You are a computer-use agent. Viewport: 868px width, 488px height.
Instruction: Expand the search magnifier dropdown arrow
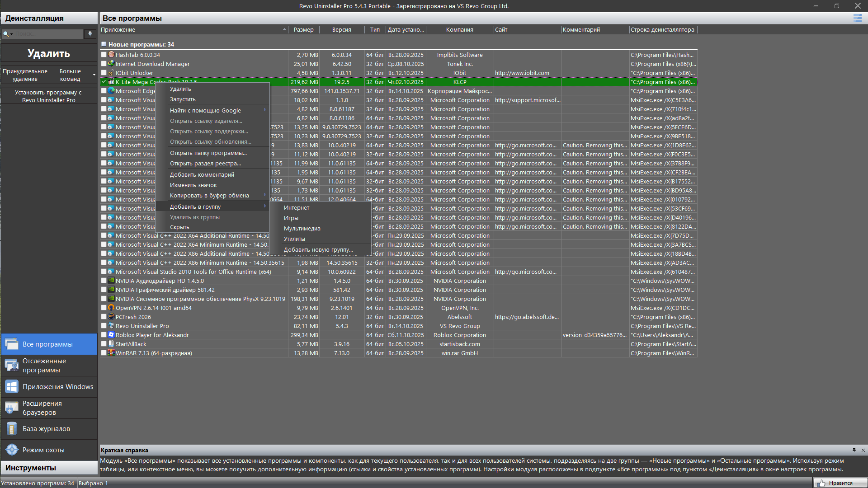click(x=12, y=34)
